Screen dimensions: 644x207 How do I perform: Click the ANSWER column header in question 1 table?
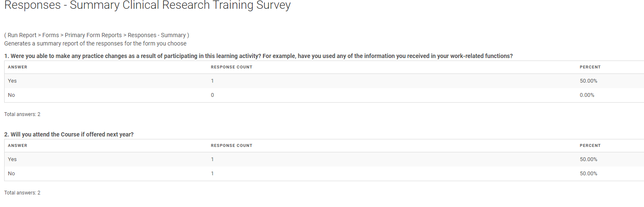[18, 67]
